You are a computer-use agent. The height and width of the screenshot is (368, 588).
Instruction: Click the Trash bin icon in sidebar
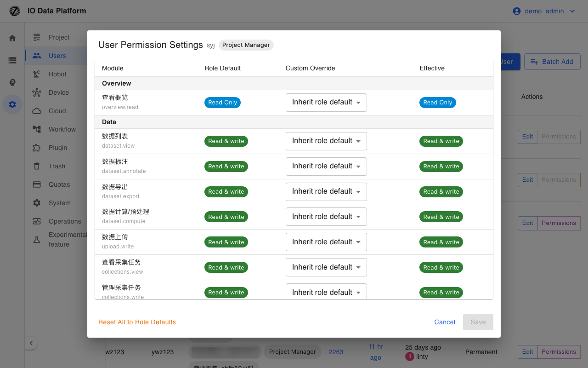[37, 166]
